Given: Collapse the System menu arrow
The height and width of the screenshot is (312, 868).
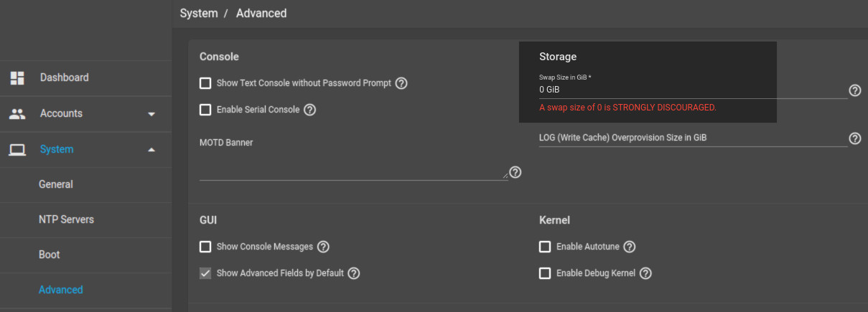Looking at the screenshot, I should click(151, 149).
